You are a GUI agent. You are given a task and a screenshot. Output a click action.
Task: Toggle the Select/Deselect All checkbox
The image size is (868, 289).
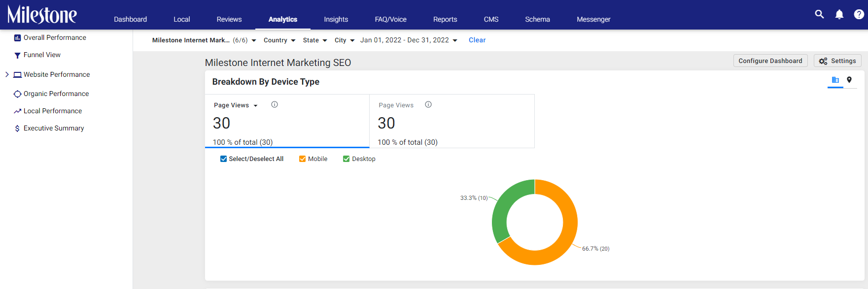click(223, 159)
